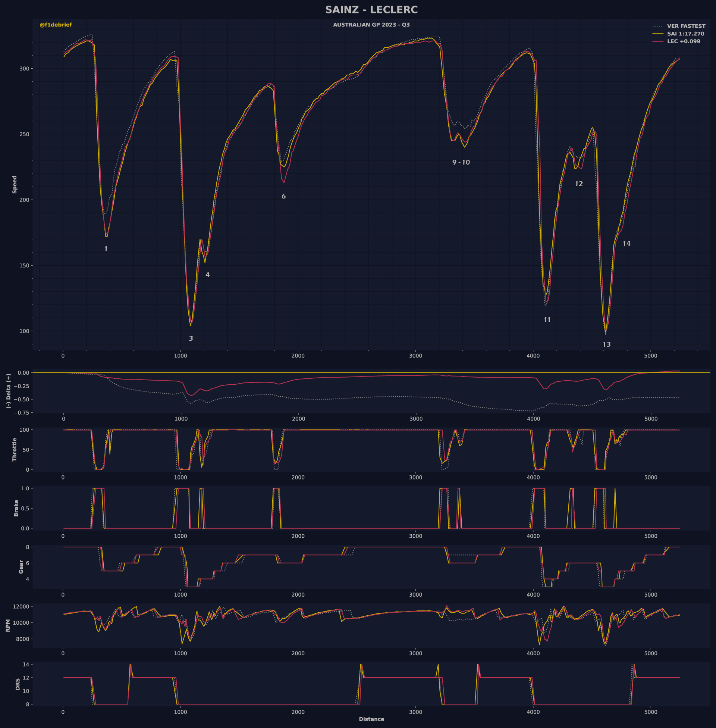The height and width of the screenshot is (728, 716).
Task: Click the SAI 1:17.270 legend entry
Action: (x=685, y=34)
